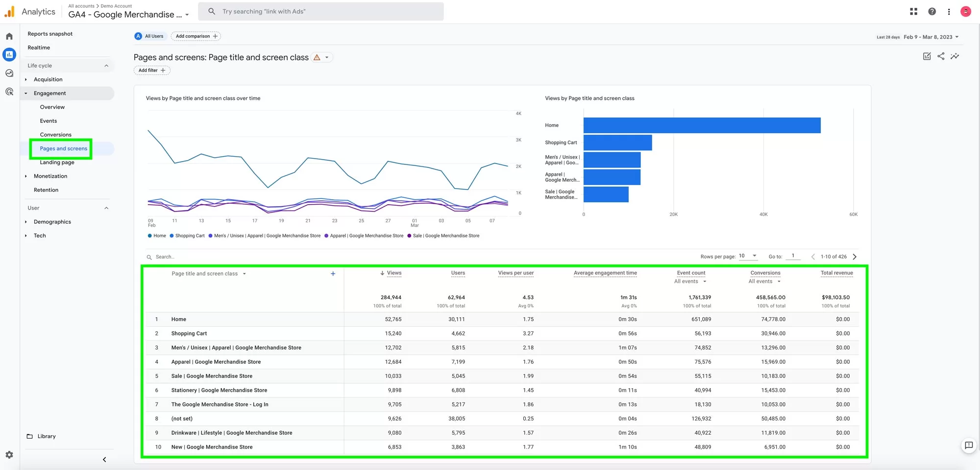Collapse the Life cycle section
The width and height of the screenshot is (980, 470).
tap(106, 66)
